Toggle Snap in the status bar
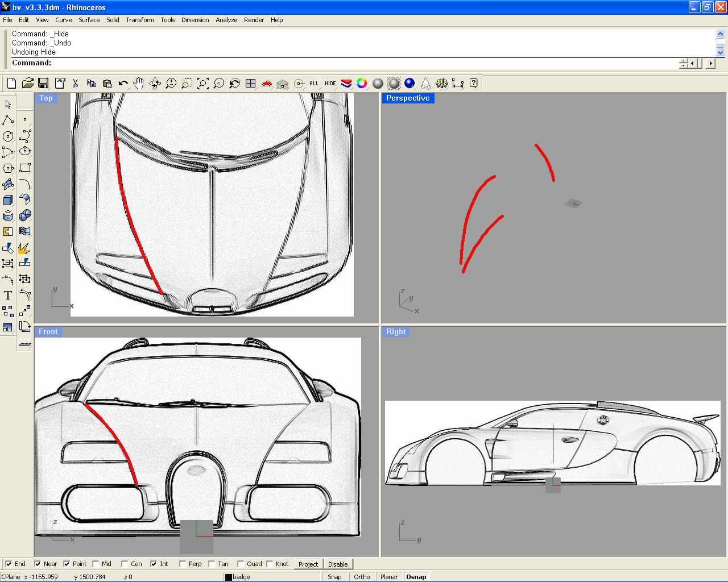Screen dimensions: 728x582 (334, 577)
